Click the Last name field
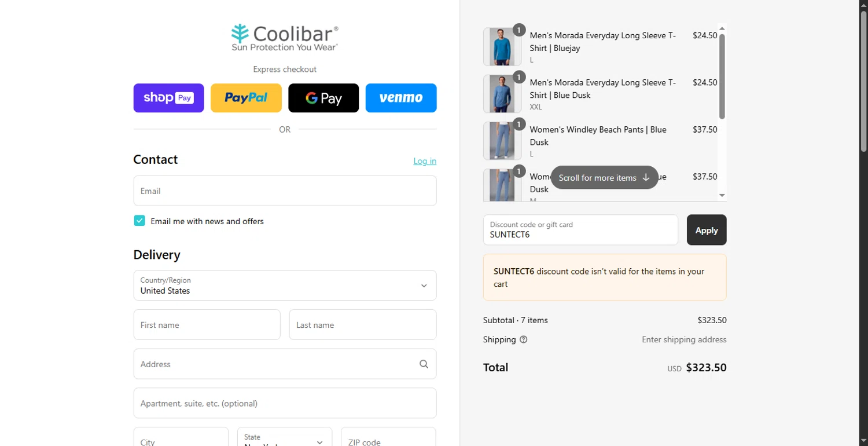 click(x=363, y=324)
